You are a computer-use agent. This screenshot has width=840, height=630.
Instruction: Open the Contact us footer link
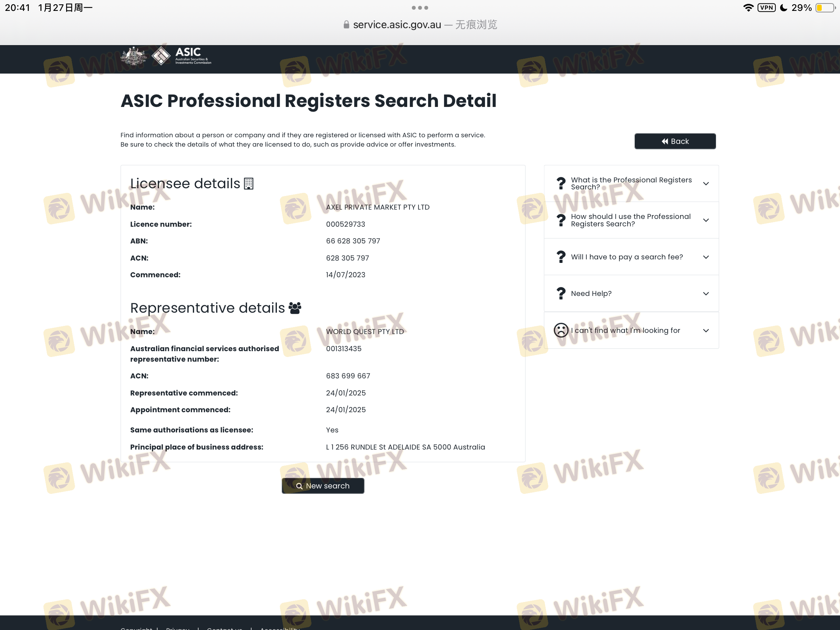[x=224, y=627]
